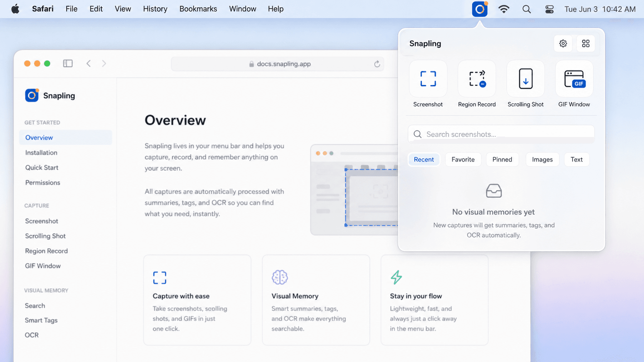Show the Text filter tab
The height and width of the screenshot is (362, 644).
pos(577,160)
